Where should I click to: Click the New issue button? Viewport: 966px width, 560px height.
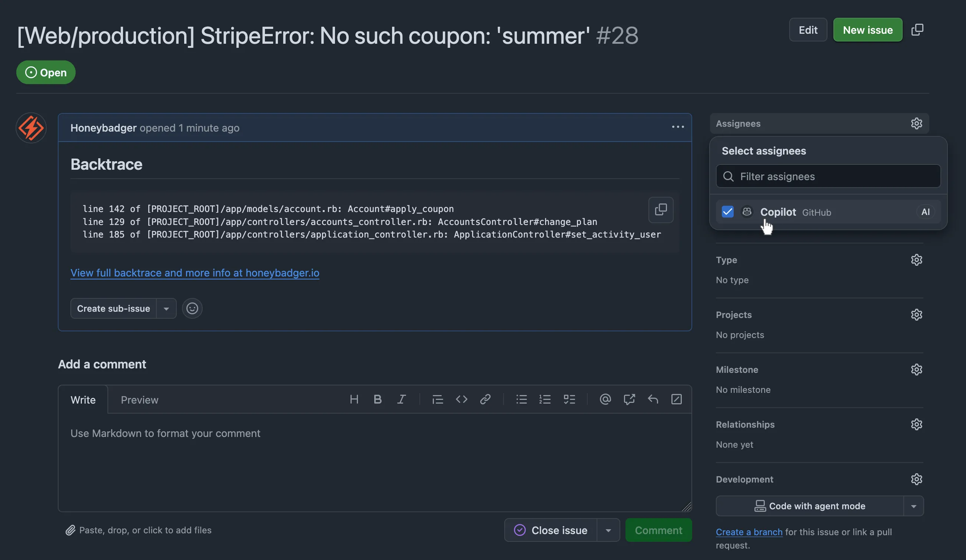click(x=867, y=30)
